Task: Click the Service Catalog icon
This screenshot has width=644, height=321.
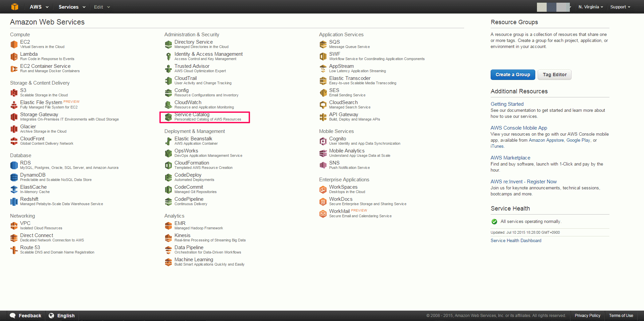Action: 168,117
